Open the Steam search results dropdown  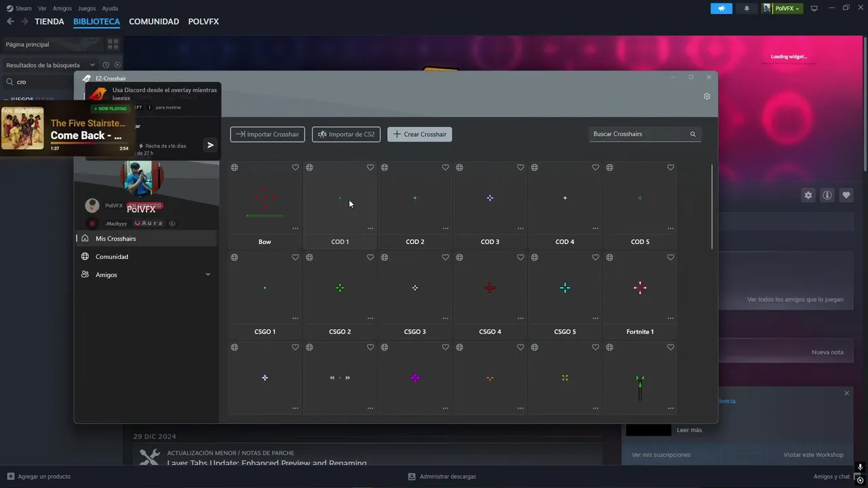[92, 65]
